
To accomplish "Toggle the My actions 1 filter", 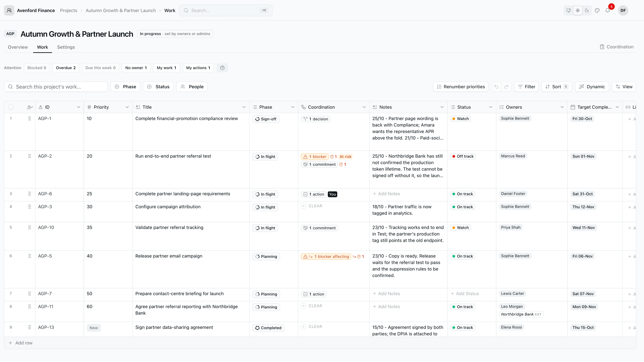I will tap(198, 68).
